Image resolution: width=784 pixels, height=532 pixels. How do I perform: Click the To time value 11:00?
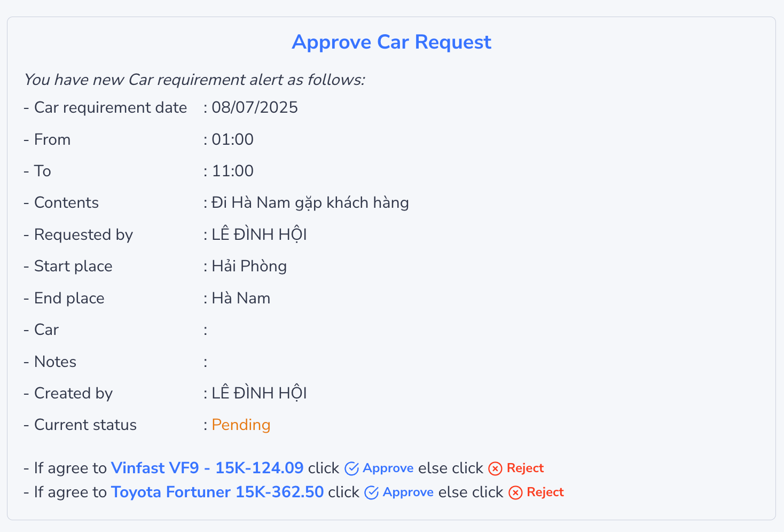pyautogui.click(x=233, y=171)
